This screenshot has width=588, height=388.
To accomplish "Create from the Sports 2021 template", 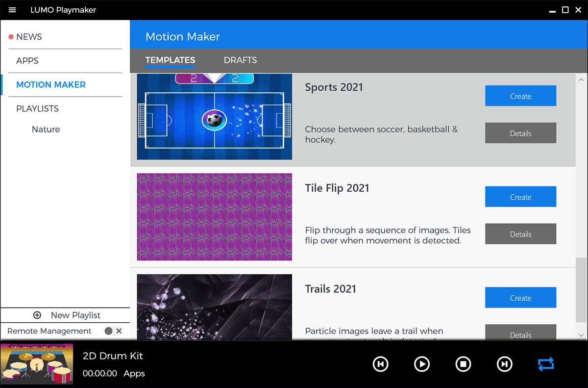I will point(520,96).
